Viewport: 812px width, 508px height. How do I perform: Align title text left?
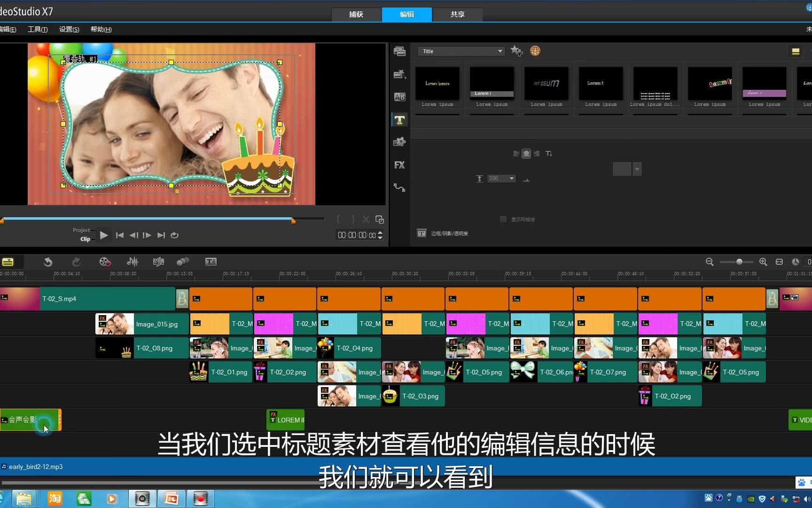tap(516, 153)
